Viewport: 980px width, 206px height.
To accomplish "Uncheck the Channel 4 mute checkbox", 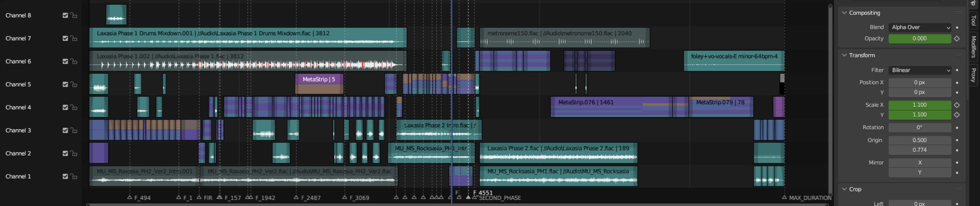I will tap(65, 107).
